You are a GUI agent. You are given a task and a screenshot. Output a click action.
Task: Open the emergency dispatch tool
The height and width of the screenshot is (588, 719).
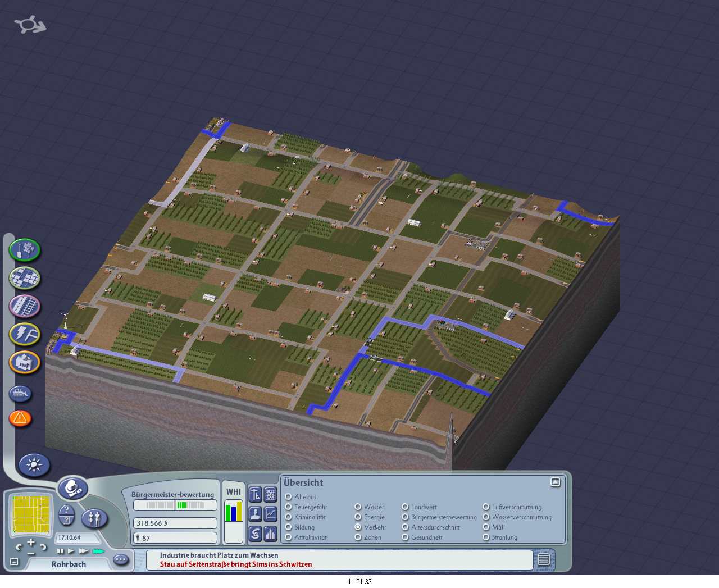click(20, 418)
